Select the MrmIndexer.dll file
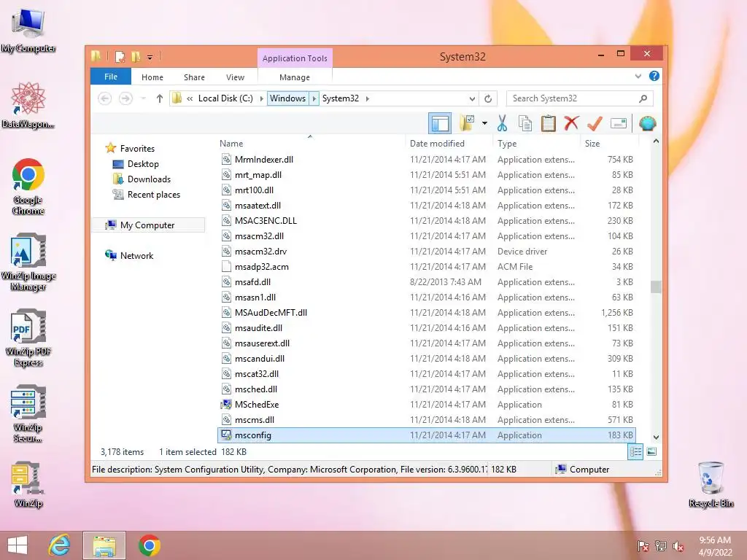 427,160
